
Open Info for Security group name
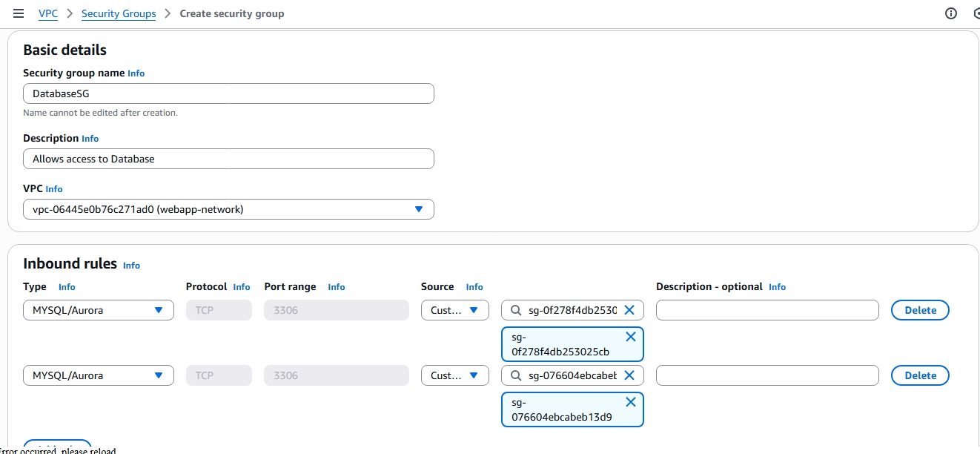136,73
